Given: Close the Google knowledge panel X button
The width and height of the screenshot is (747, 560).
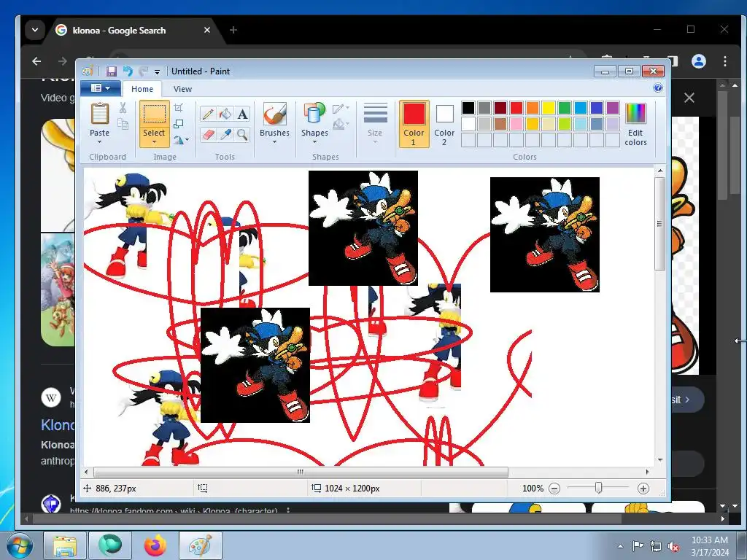Looking at the screenshot, I should pyautogui.click(x=689, y=98).
